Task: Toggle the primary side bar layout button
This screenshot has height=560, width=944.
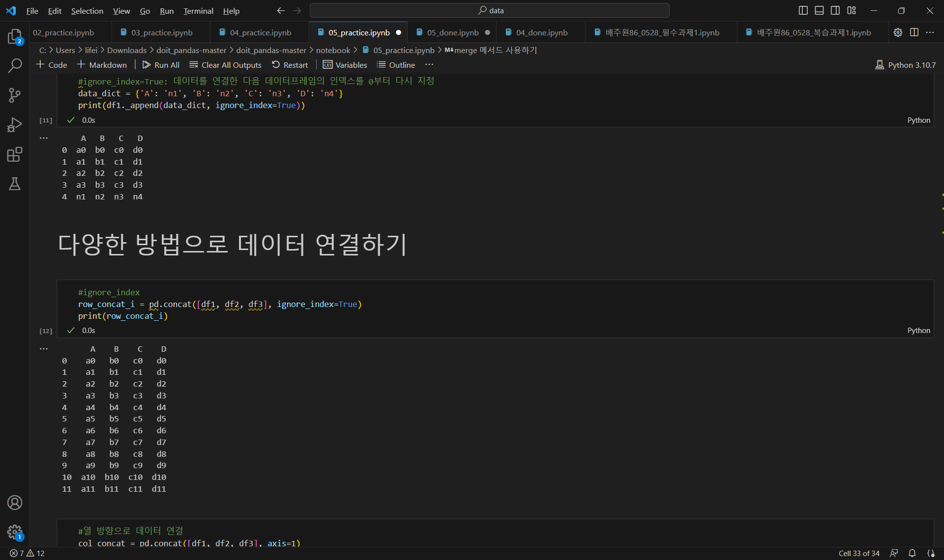Action: (803, 10)
